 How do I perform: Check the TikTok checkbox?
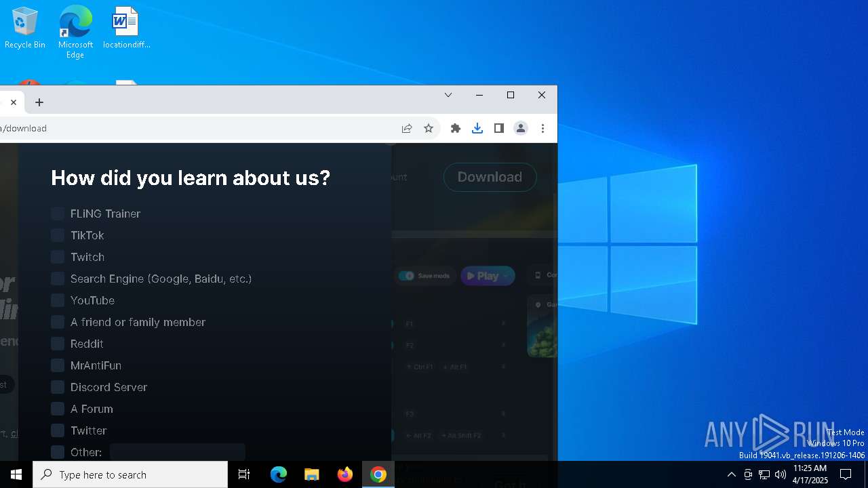58,235
